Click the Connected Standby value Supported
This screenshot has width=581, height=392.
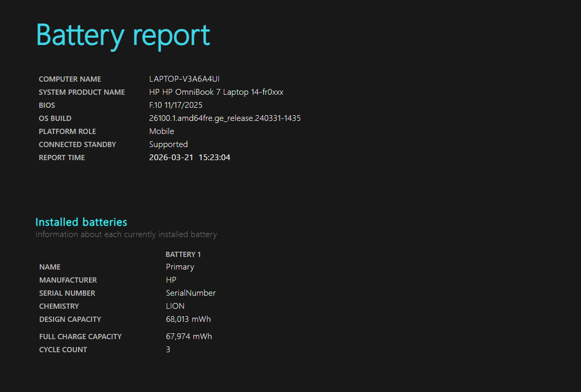coord(168,144)
